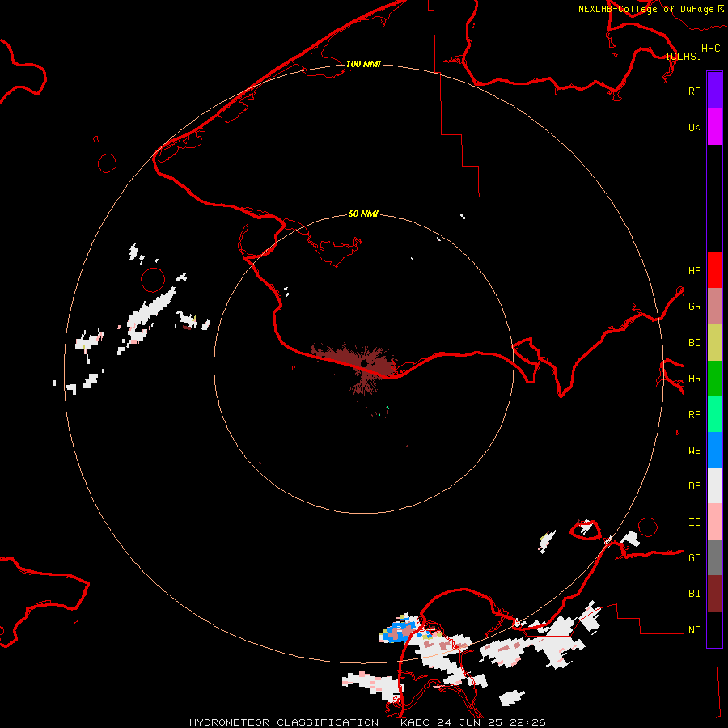The height and width of the screenshot is (728, 728).
Task: Click the GC gray legend swatch
Action: (714, 557)
